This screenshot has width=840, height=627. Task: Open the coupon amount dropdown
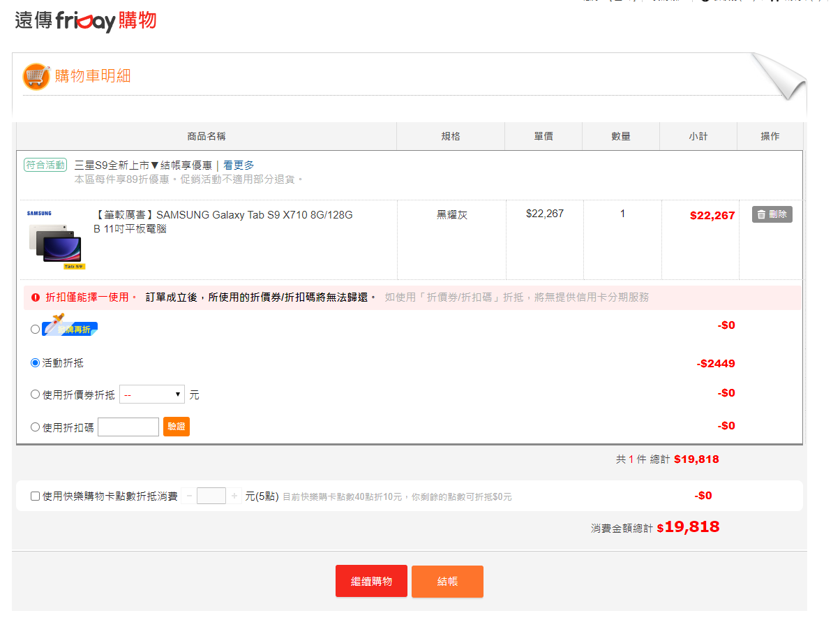click(152, 394)
